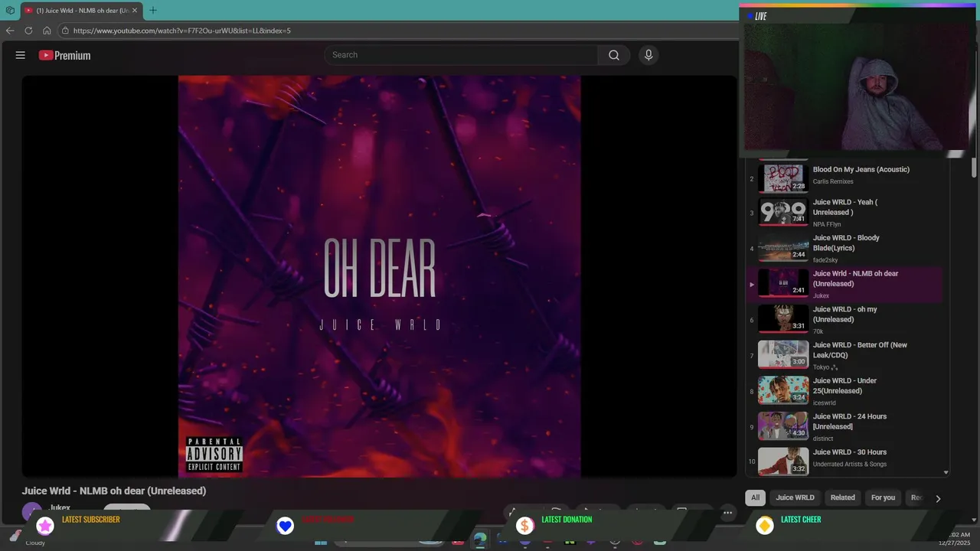Play Blood On My Jeans (Acoustic) thumbnail

point(783,178)
